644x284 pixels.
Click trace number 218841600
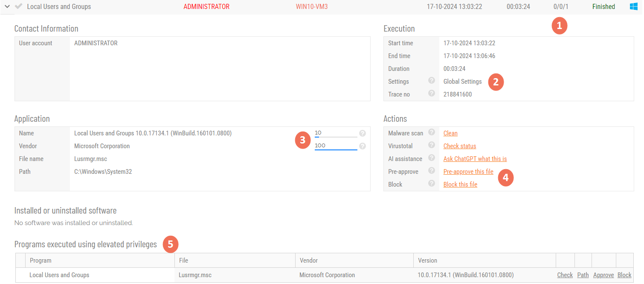(458, 94)
